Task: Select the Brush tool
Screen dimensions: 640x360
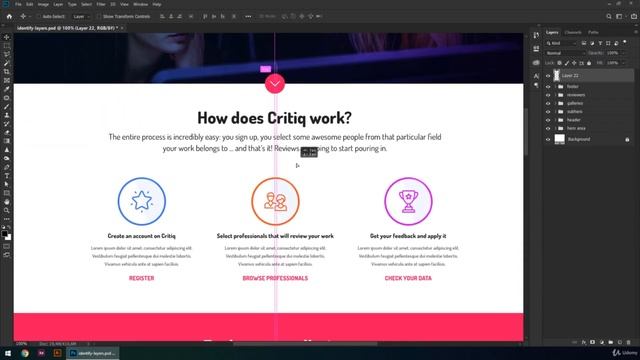Action: click(x=7, y=107)
